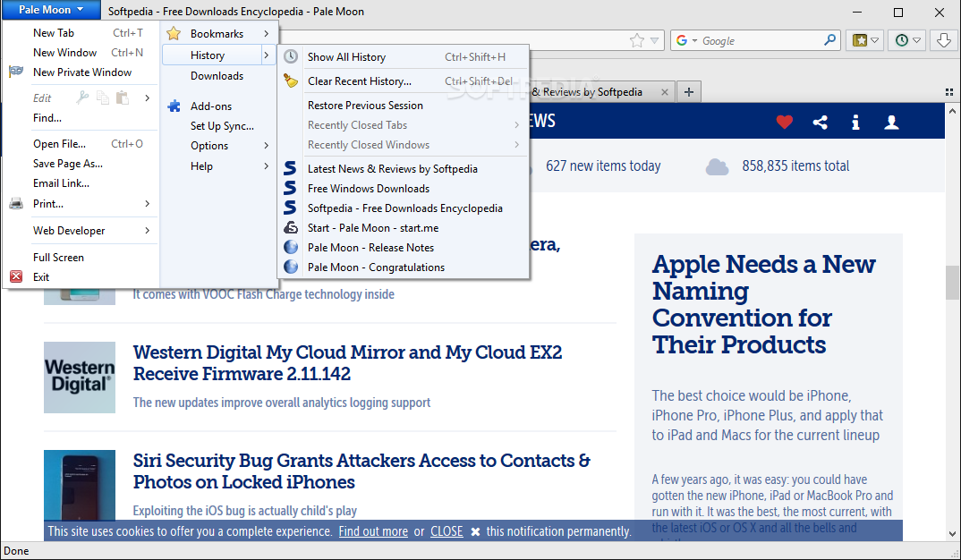The width and height of the screenshot is (961, 560).
Task: Click the Copy icon in Edit row
Action: (x=103, y=98)
